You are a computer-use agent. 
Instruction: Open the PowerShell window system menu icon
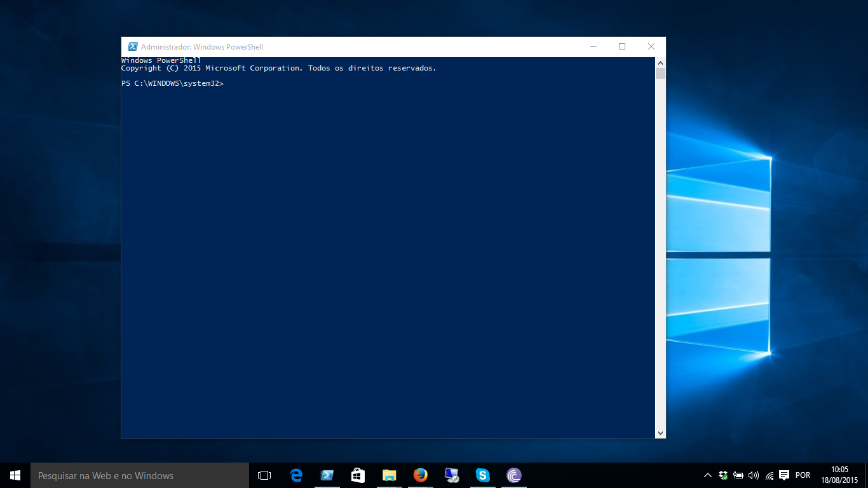[x=133, y=46]
